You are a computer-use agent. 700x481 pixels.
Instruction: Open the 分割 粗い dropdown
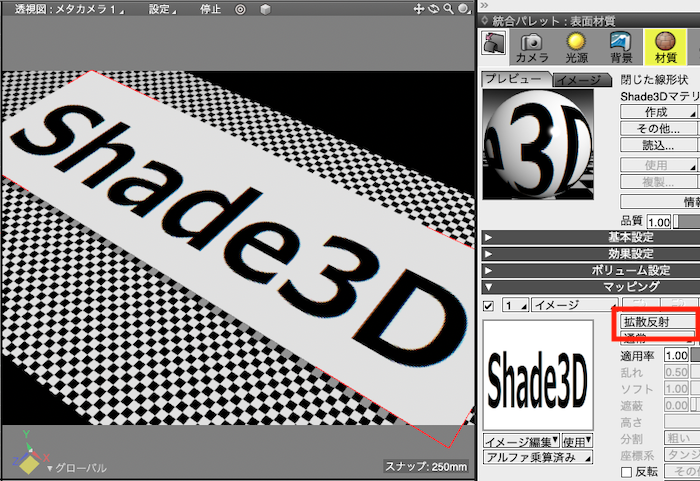click(682, 438)
